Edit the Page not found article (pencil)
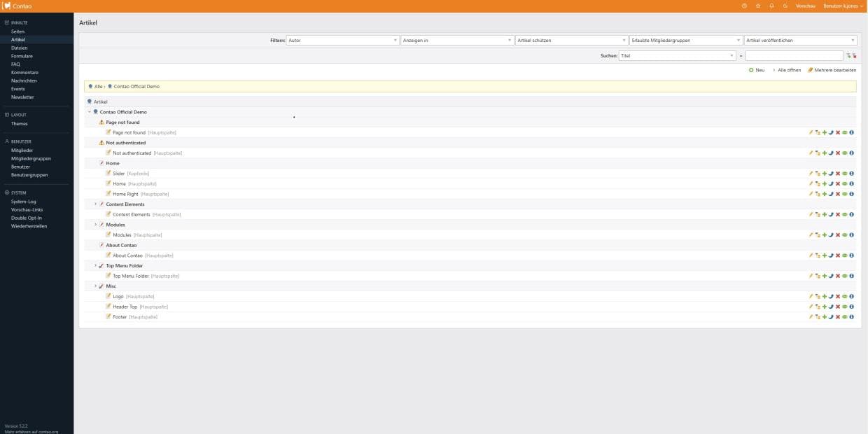The width and height of the screenshot is (868, 434). [811, 132]
